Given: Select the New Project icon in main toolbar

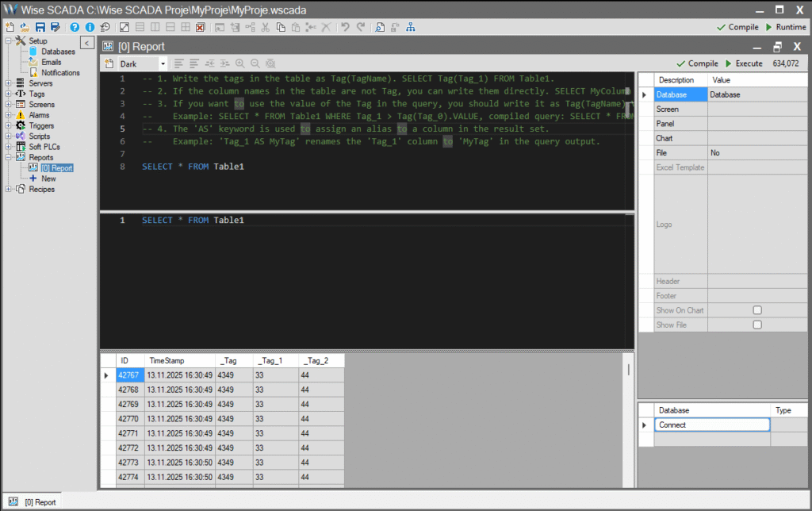Looking at the screenshot, I should point(8,26).
